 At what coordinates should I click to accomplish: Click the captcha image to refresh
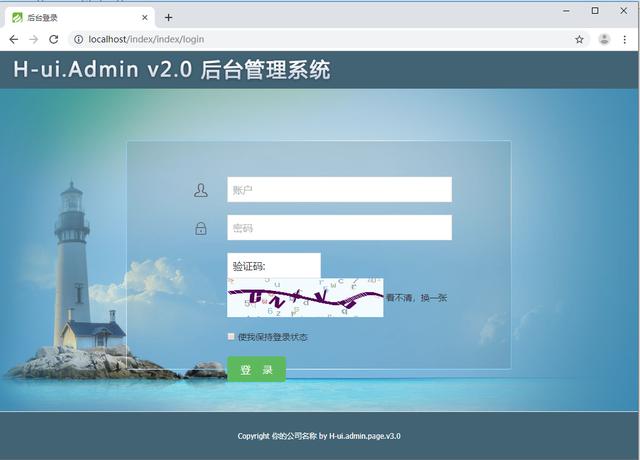coord(305,297)
